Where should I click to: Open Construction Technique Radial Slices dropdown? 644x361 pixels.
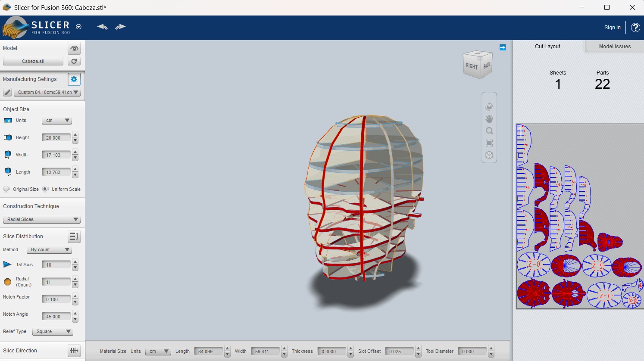(42, 219)
